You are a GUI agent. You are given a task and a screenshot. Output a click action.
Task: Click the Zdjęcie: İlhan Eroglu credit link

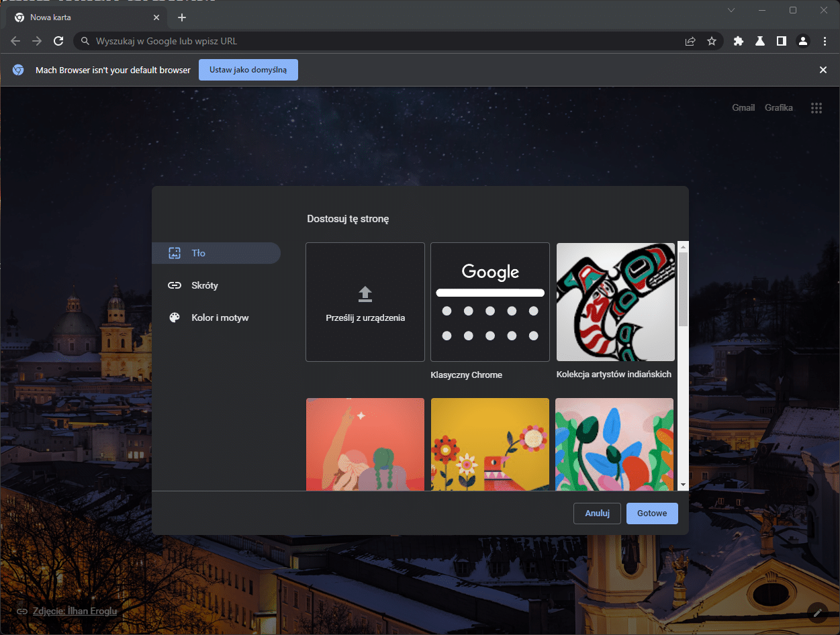[x=74, y=611]
